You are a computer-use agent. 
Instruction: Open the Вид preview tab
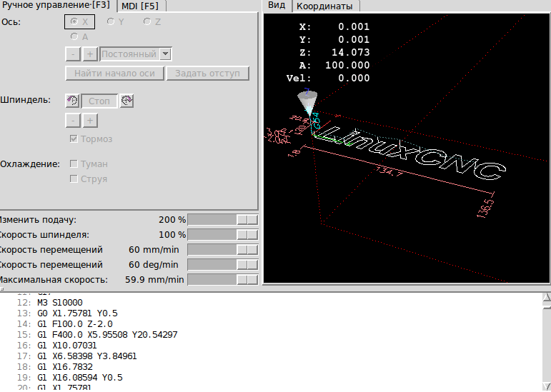[277, 6]
